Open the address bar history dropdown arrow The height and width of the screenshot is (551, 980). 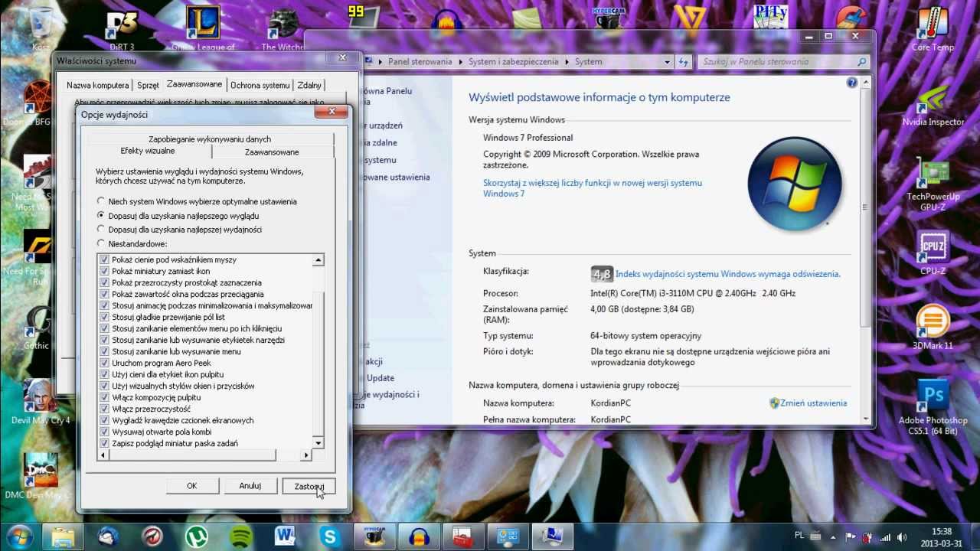tap(668, 61)
